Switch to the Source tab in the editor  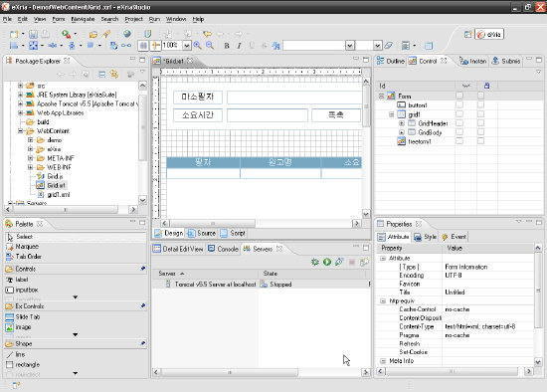202,233
